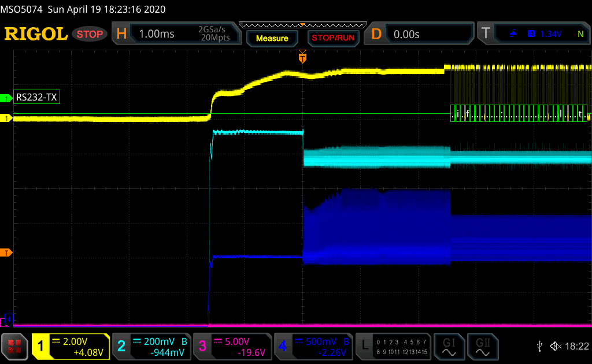Toggle channel 2 with the cyan 200mV label
Viewport: 592px width, 364px height.
[x=151, y=346]
